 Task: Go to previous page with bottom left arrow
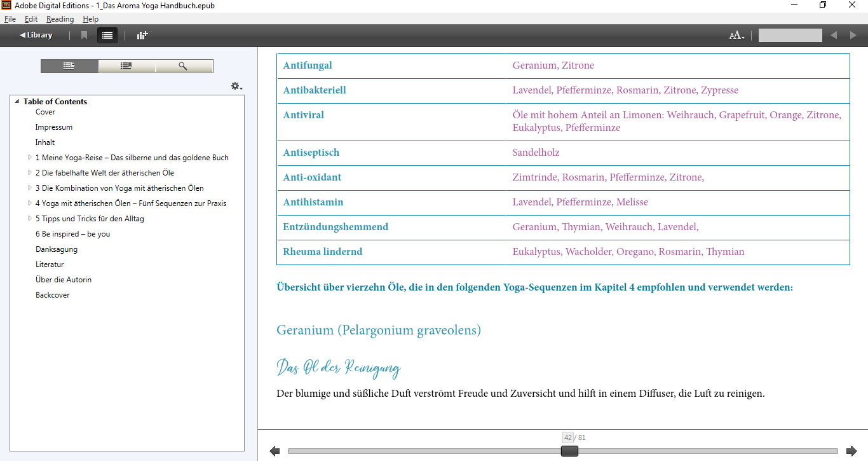click(275, 451)
